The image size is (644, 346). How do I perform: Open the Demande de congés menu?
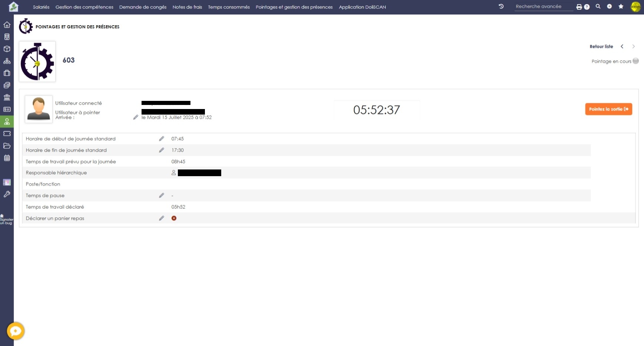coord(143,7)
